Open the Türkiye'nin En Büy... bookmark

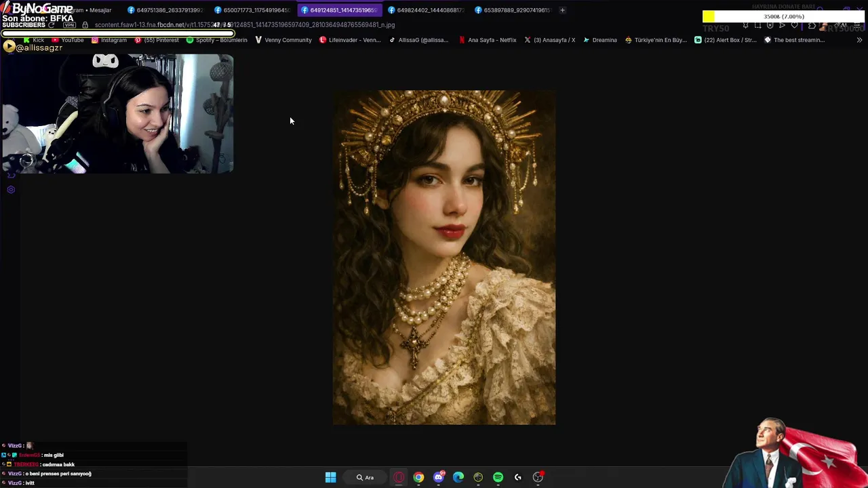pyautogui.click(x=656, y=40)
